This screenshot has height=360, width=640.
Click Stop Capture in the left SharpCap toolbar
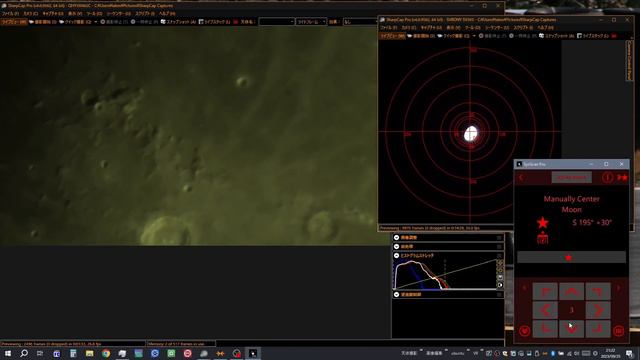(x=114, y=22)
